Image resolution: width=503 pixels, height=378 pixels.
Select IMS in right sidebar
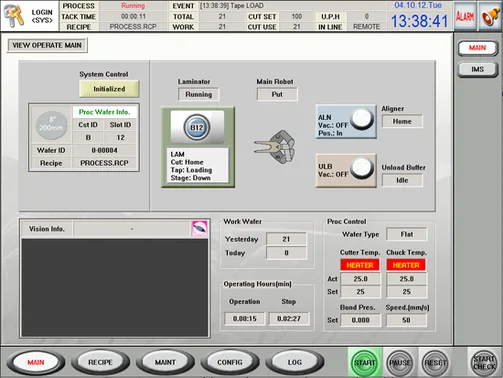coord(477,69)
